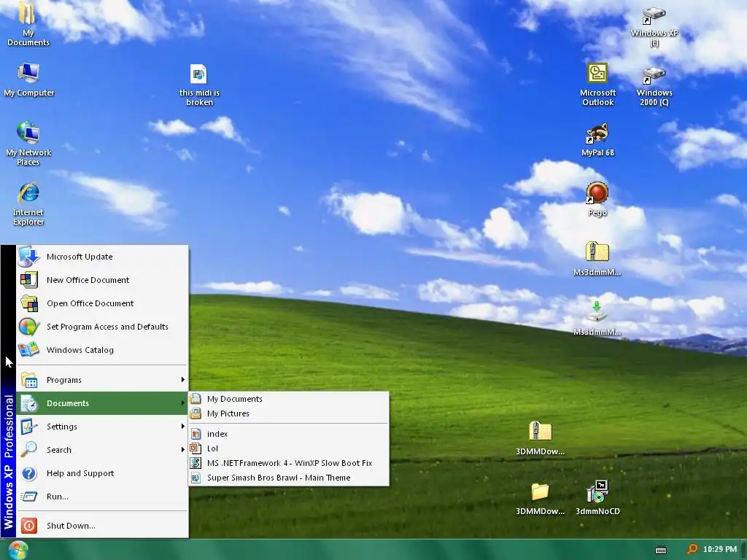Select the My Network Places icon
Image resolution: width=747 pixels, height=560 pixels.
coord(28,143)
